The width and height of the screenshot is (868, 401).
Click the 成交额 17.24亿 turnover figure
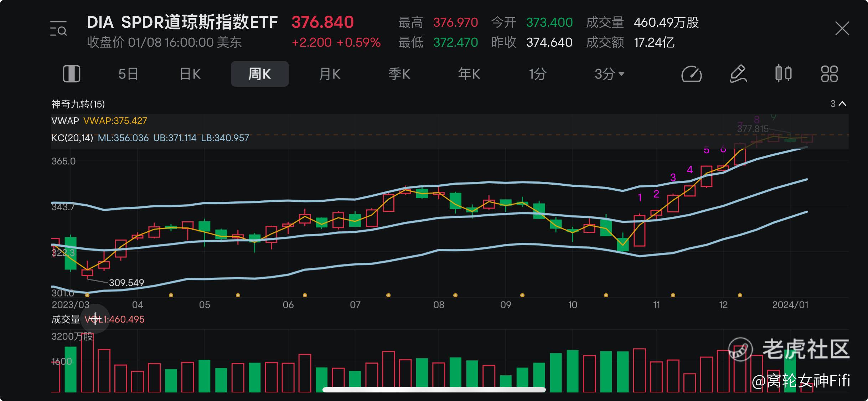(x=630, y=42)
